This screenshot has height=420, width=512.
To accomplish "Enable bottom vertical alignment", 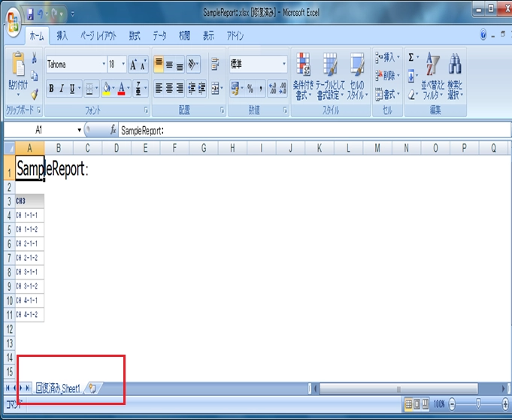I will click(x=180, y=65).
